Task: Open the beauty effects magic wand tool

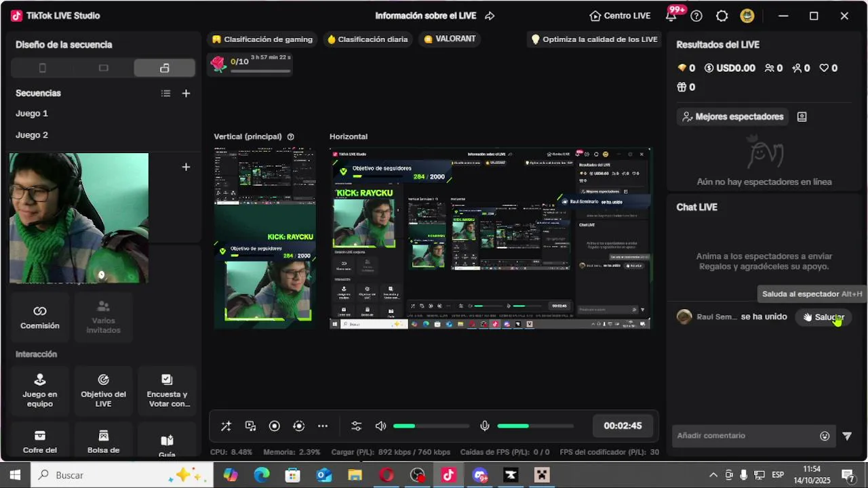Action: click(x=226, y=426)
